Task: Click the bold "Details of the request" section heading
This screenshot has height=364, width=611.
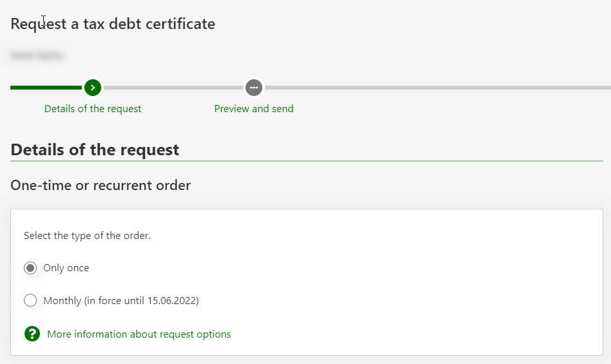Action: pos(95,149)
